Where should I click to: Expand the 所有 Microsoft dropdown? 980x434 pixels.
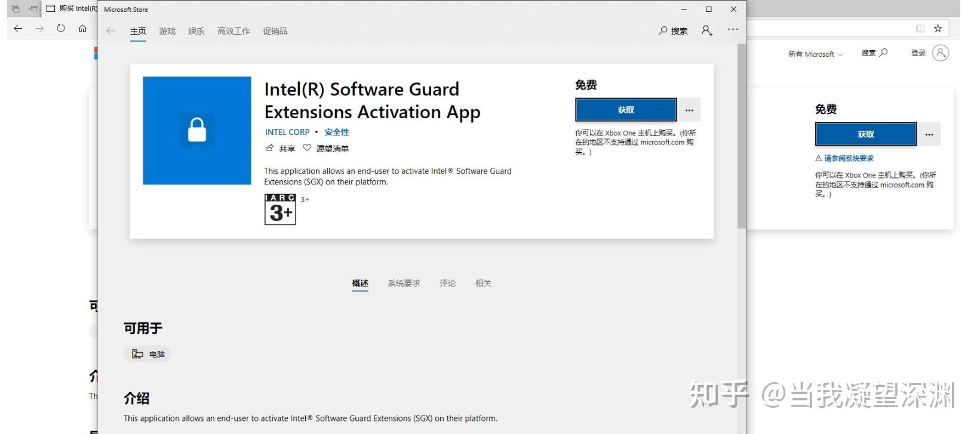tap(815, 54)
